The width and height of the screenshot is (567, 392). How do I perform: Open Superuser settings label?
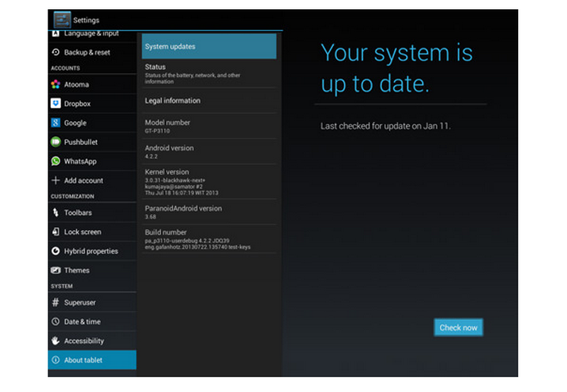point(80,302)
